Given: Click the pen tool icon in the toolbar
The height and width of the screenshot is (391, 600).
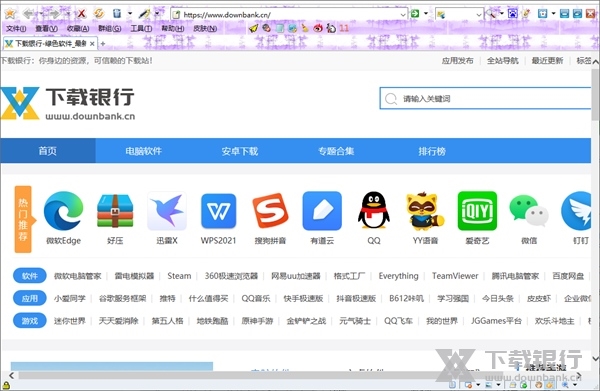Looking at the screenshot, I should [x=144, y=14].
